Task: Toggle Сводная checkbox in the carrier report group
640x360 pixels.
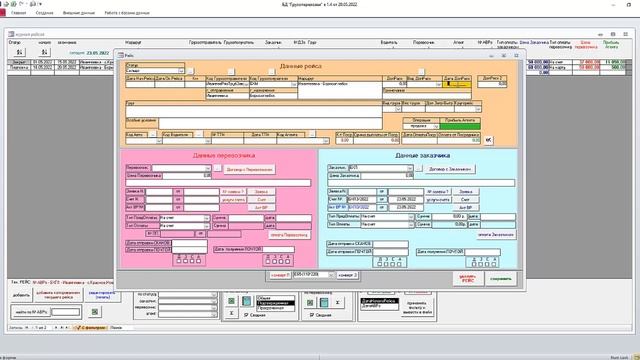Action: [x=311, y=315]
